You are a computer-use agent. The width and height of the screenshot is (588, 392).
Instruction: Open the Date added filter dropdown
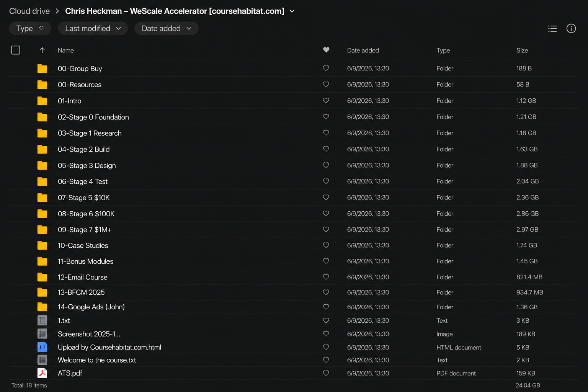167,28
